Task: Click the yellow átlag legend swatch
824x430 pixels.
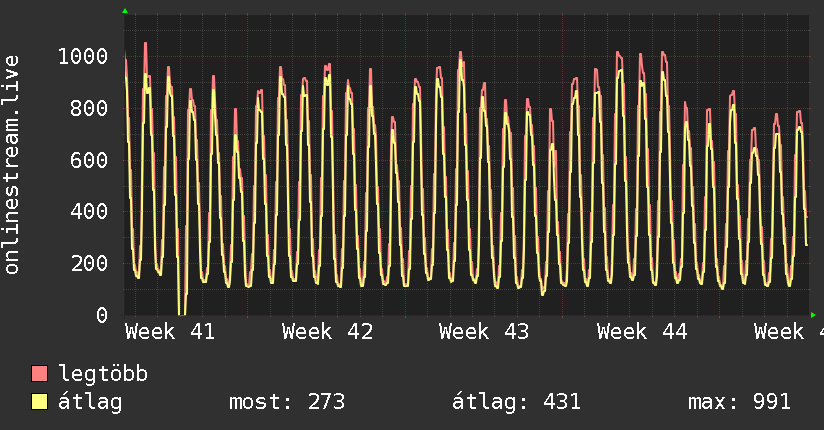Action: click(x=39, y=402)
